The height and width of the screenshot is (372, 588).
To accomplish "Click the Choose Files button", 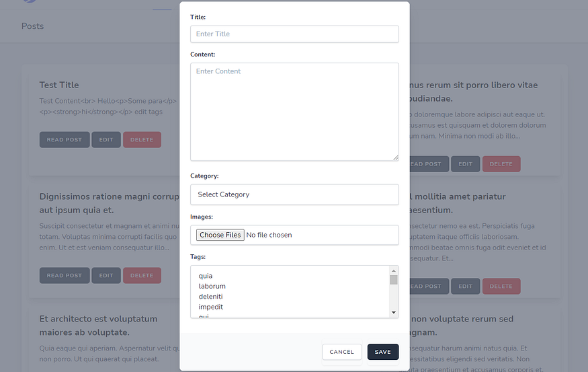I will 220,235.
